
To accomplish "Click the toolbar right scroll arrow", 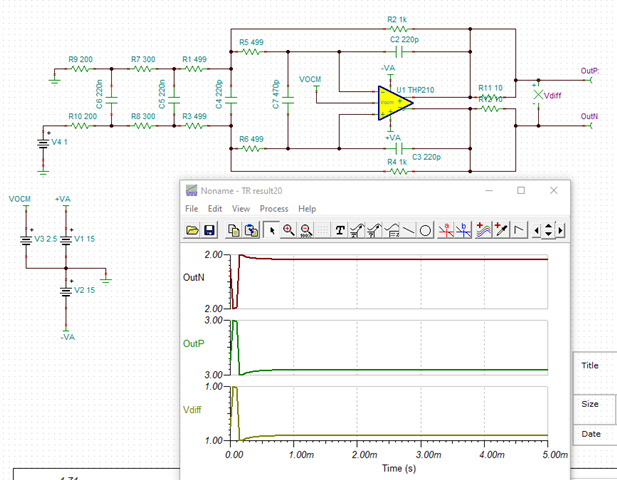I will click(x=560, y=231).
